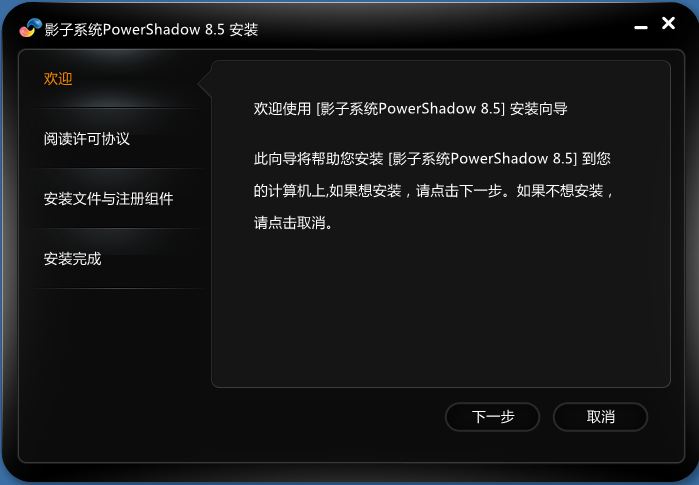Viewport: 699px width, 485px height.
Task: Minimize the PowerShadow installer window
Action: pyautogui.click(x=641, y=28)
